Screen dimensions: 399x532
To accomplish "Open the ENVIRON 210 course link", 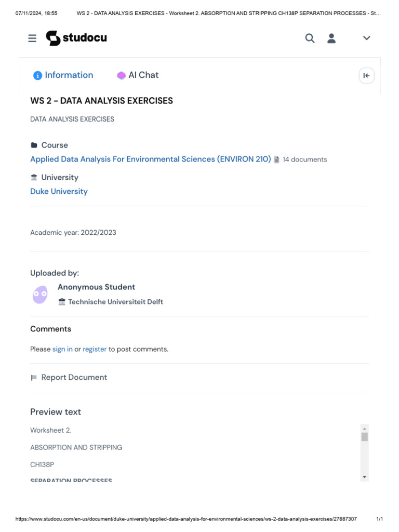I will (150, 159).
